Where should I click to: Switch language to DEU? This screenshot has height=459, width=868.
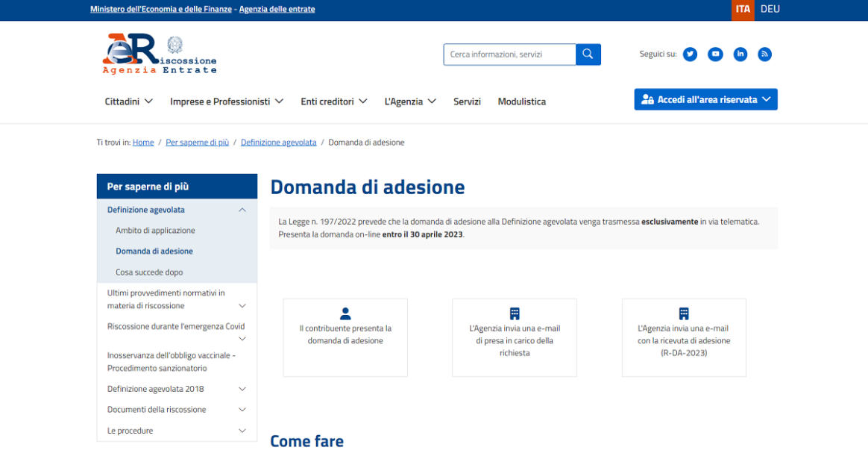[x=770, y=10]
